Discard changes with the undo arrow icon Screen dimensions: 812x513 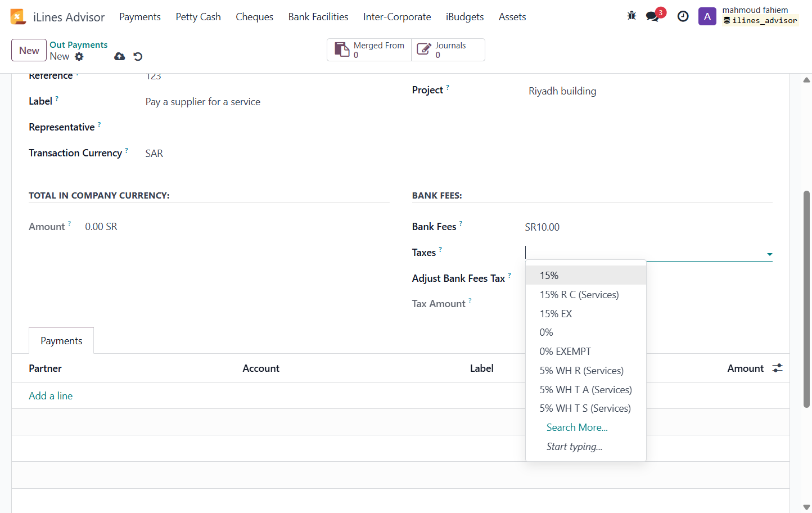[x=138, y=56]
